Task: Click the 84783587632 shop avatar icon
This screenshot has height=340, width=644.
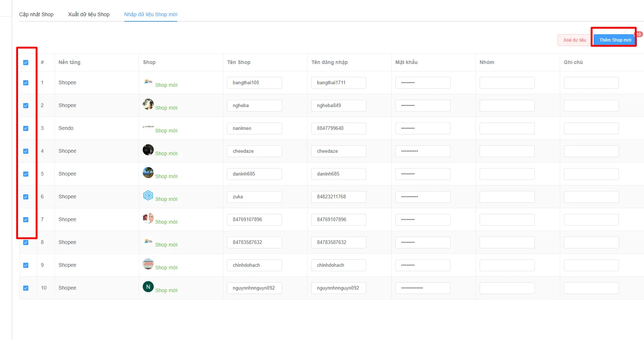Action: 148,241
